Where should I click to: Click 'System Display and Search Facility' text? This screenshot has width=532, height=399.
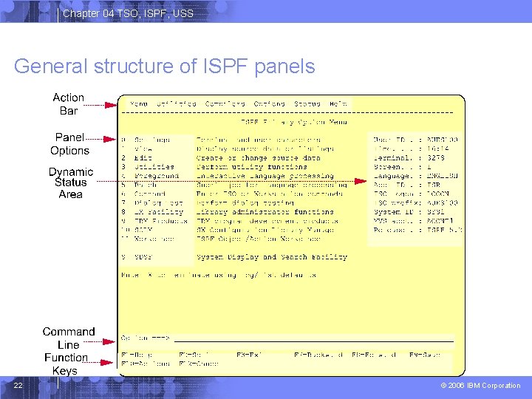tap(272, 257)
